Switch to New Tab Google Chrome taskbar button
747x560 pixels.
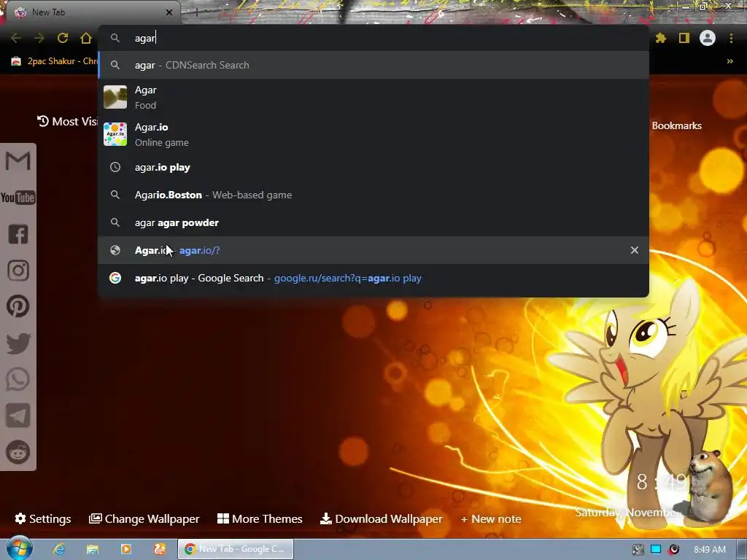(236, 549)
